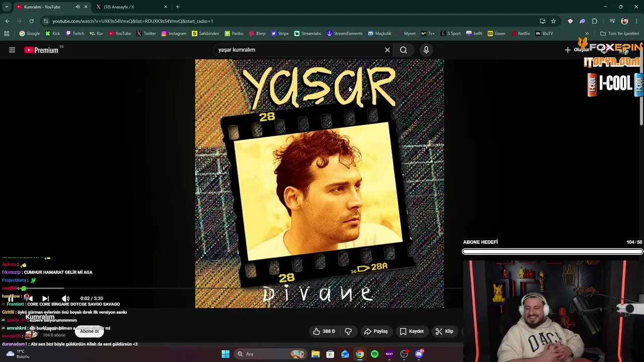
Task: Open the Google bookmark
Action: [30, 34]
